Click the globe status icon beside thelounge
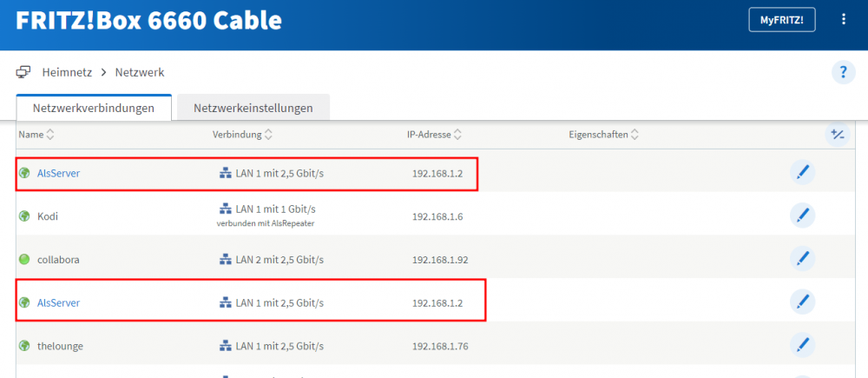Screen dimensions: 868x378 pos(24,346)
